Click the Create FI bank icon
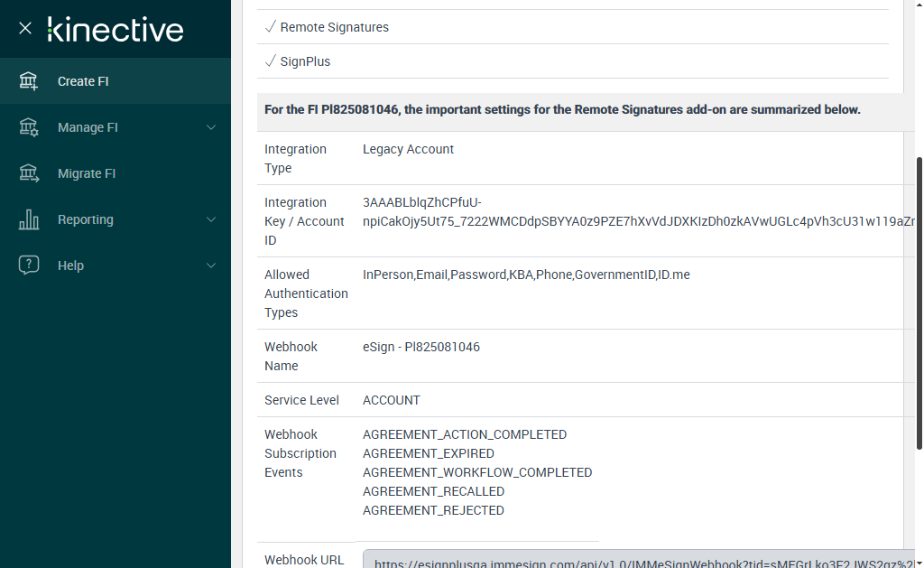The height and width of the screenshot is (568, 924). [x=29, y=81]
